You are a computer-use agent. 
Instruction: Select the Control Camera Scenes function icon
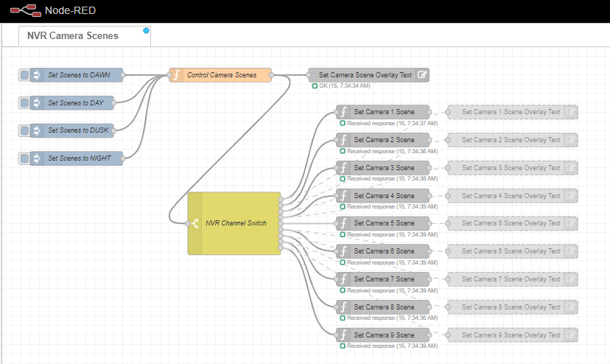(176, 74)
